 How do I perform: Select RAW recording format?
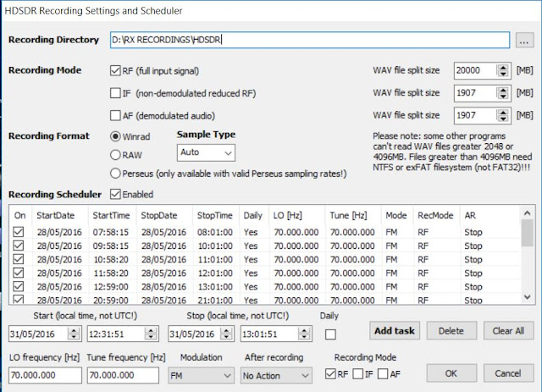coord(115,155)
